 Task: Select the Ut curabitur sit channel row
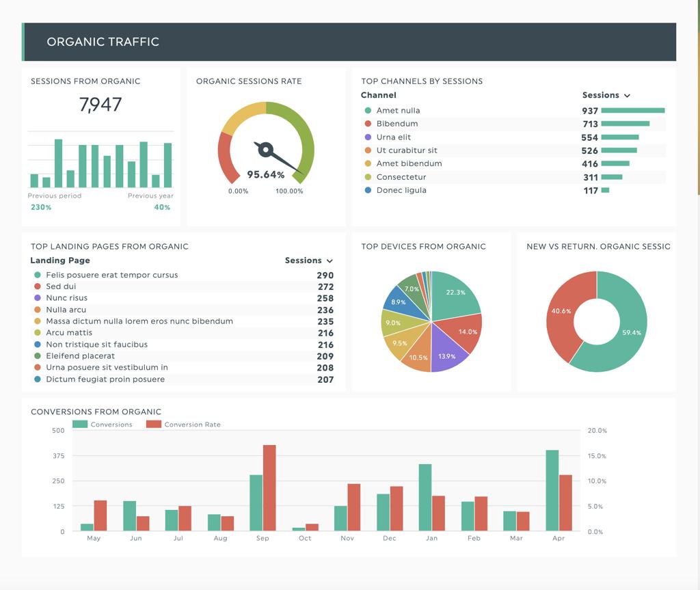pyautogui.click(x=513, y=150)
